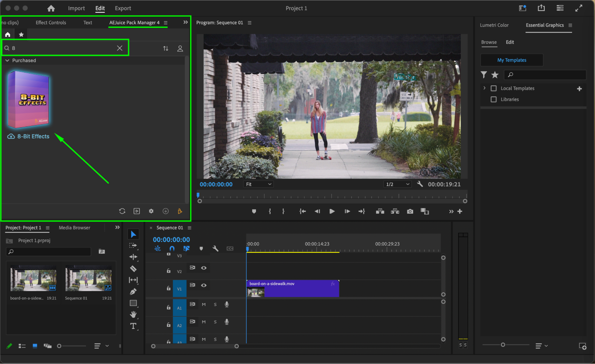Switch to the Effect Controls tab

click(x=51, y=23)
